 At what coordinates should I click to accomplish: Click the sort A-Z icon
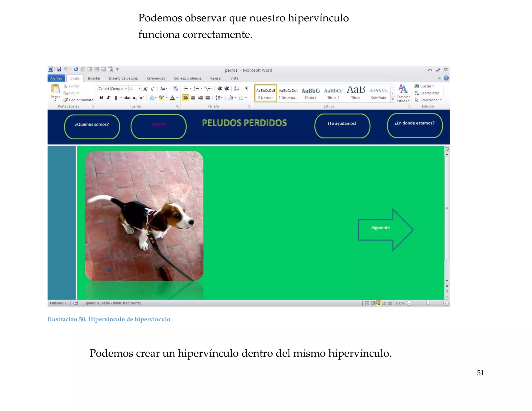click(x=236, y=89)
